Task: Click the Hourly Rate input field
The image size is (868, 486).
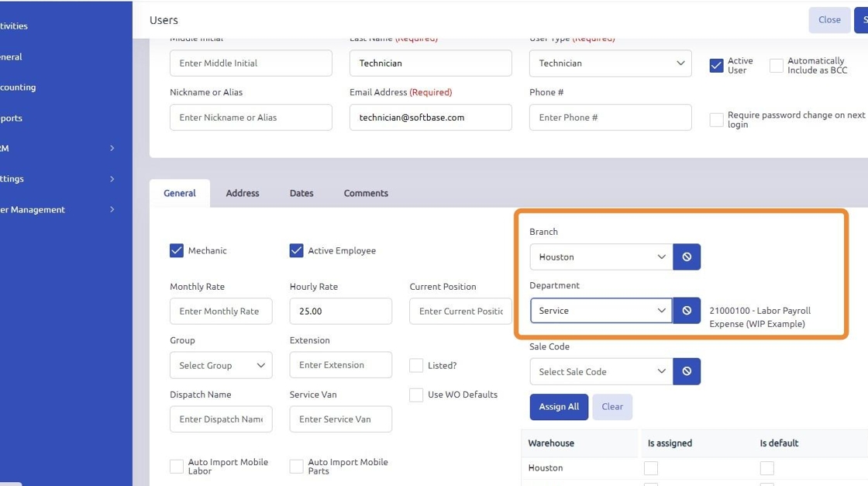Action: [340, 311]
